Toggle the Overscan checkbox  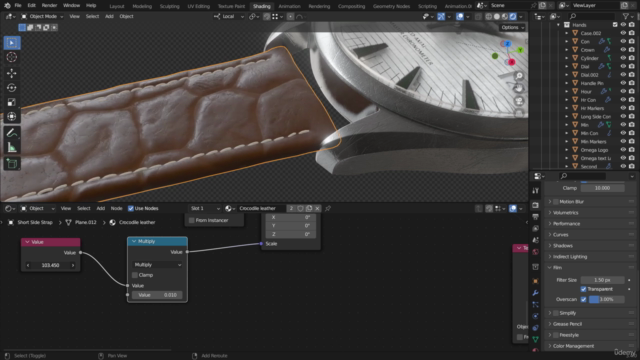tap(584, 299)
